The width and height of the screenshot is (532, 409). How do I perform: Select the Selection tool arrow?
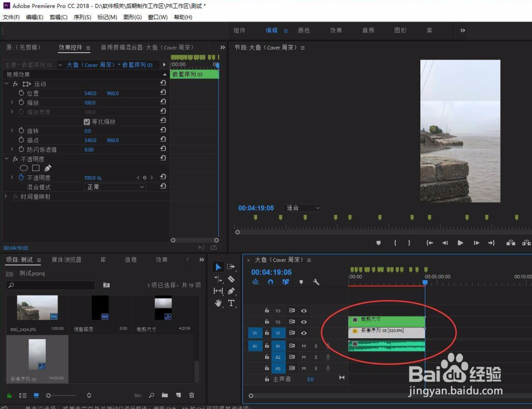pos(218,267)
